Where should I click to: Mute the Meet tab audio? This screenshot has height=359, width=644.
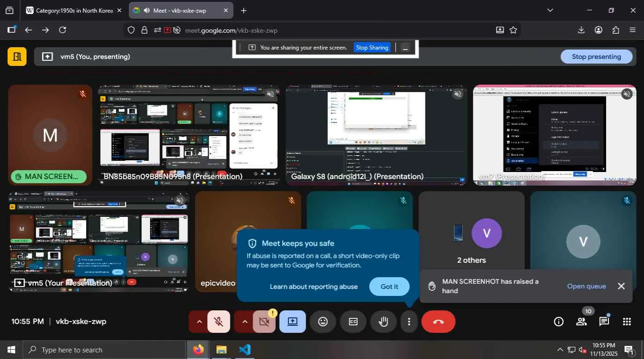click(146, 10)
